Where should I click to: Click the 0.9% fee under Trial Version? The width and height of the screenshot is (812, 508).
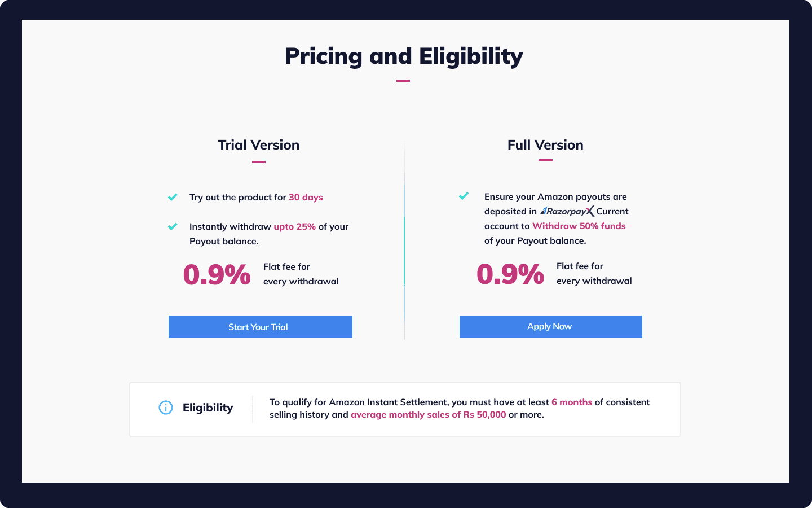click(x=217, y=275)
